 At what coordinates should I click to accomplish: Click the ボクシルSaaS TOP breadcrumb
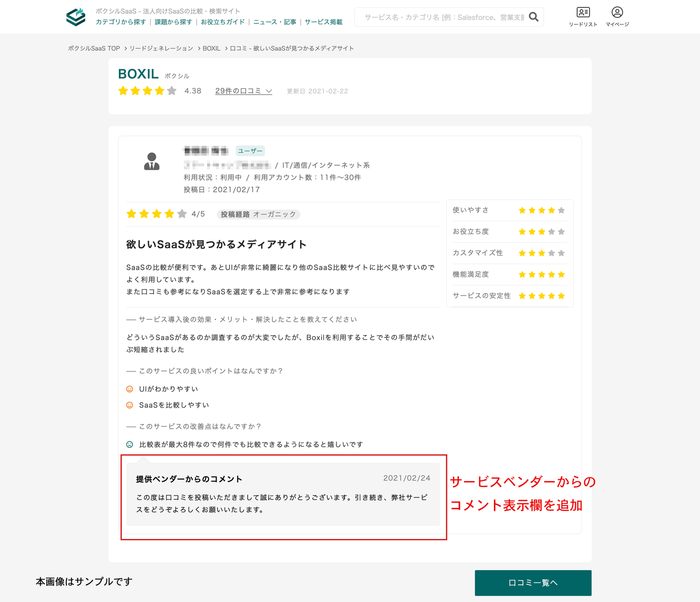click(x=94, y=48)
